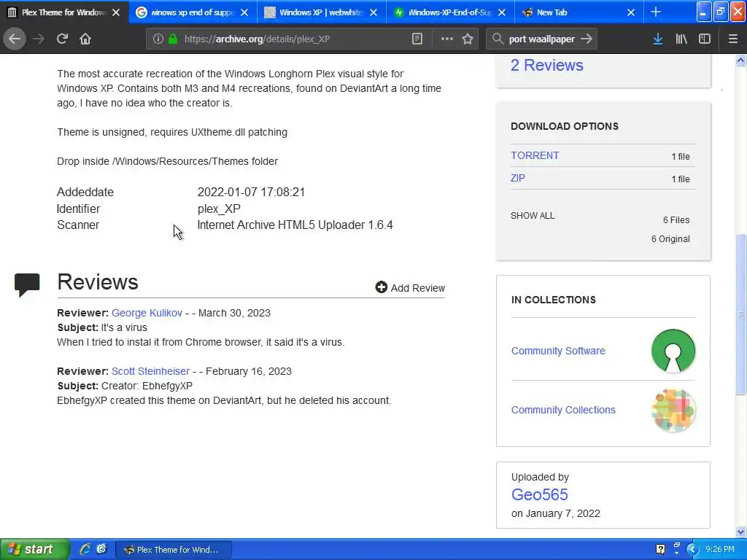Open reviewer George Kulikov profile
The image size is (747, 560).
[147, 313]
